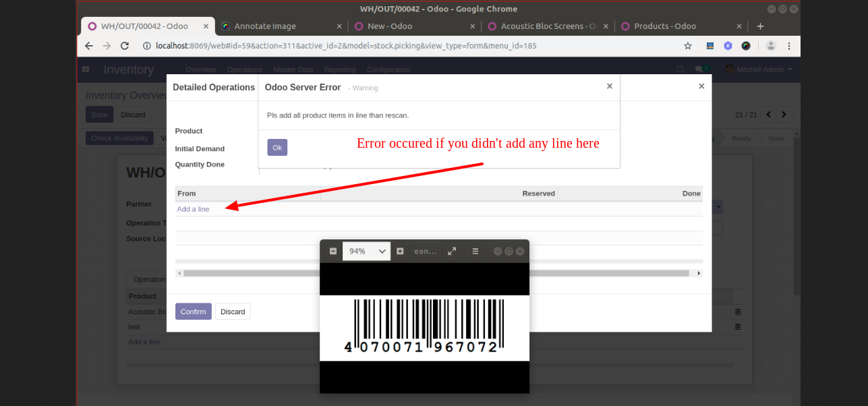This screenshot has height=406, width=868.
Task: Click the Done column header
Action: pyautogui.click(x=631, y=194)
